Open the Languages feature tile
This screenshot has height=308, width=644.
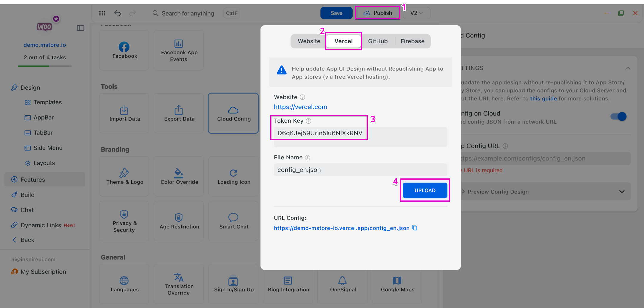click(x=124, y=284)
